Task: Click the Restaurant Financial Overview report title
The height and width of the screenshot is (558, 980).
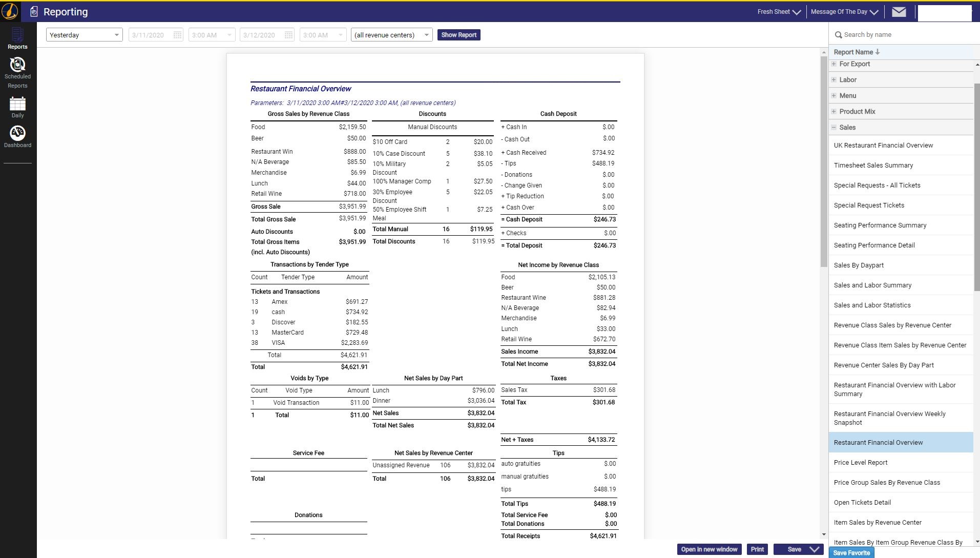Action: pos(301,89)
